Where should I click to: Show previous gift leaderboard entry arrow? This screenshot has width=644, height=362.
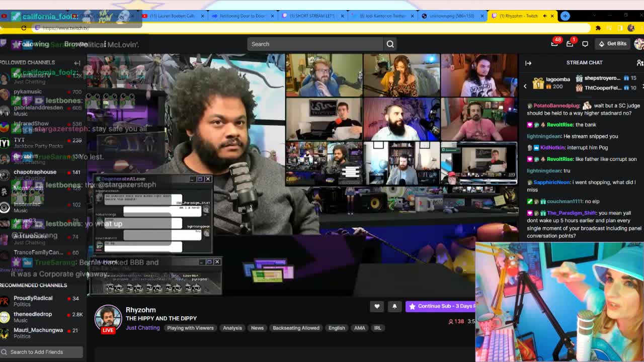525,86
